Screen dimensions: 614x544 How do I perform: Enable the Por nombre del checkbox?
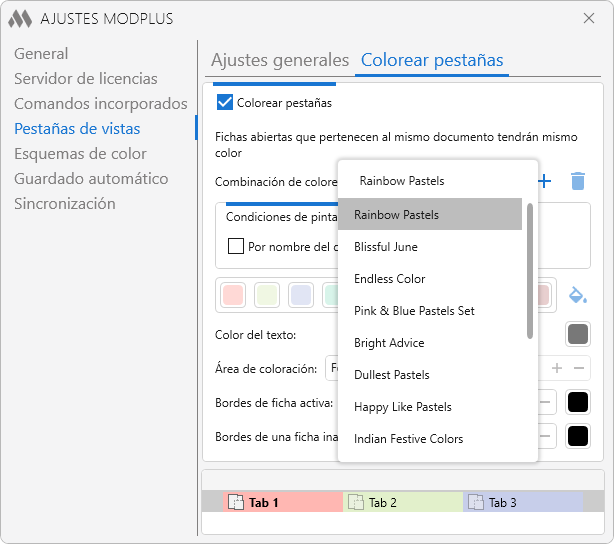click(x=236, y=246)
